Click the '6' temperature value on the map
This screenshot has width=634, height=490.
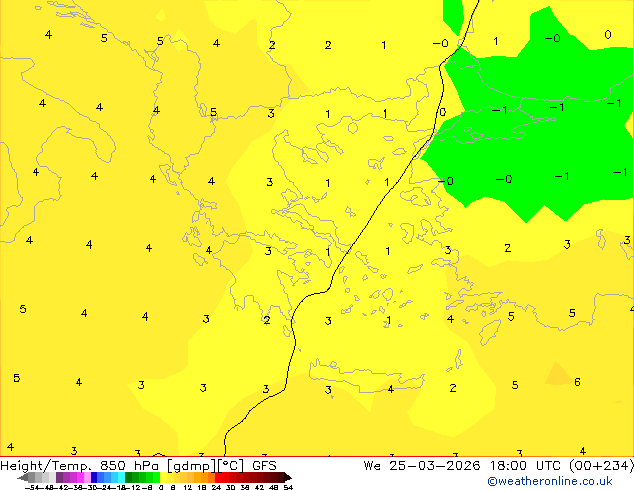(577, 382)
